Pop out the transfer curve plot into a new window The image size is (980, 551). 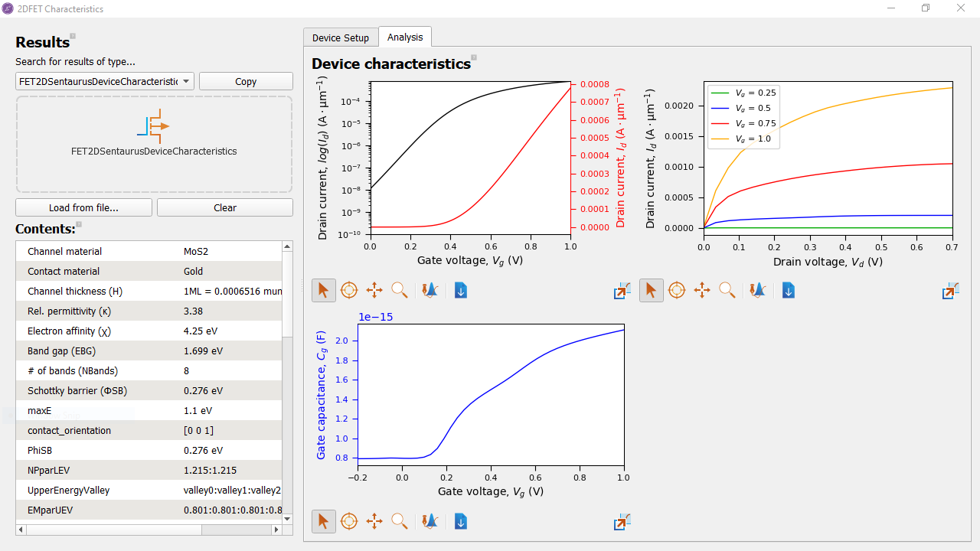tap(622, 291)
